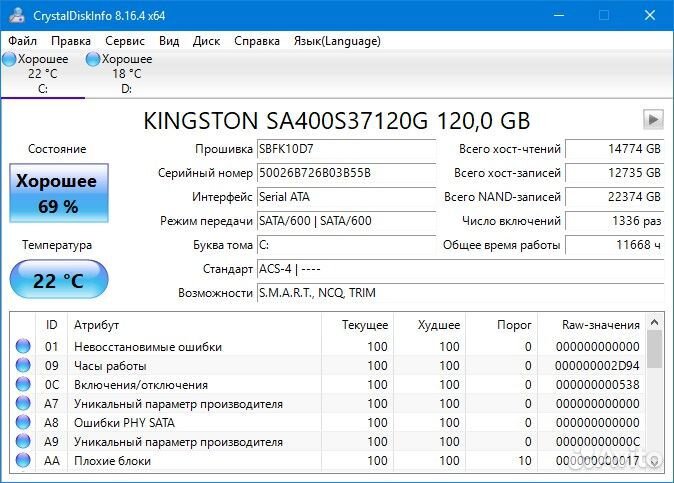The height and width of the screenshot is (483, 674).
Task: Click status orb for attribute 01
Action: [x=23, y=346]
